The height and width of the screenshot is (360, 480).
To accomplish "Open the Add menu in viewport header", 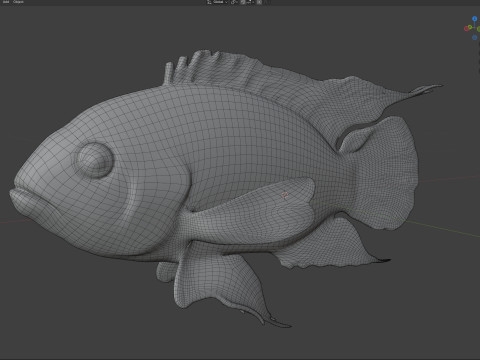I will point(6,2).
